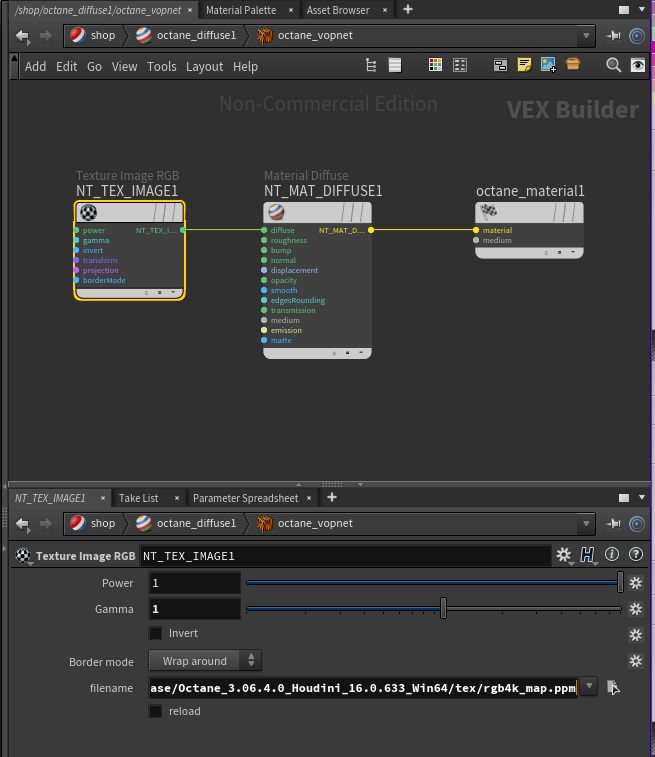Screen dimensions: 655x757
Task: Create subnet from selected nodes icon
Action: coord(573,64)
